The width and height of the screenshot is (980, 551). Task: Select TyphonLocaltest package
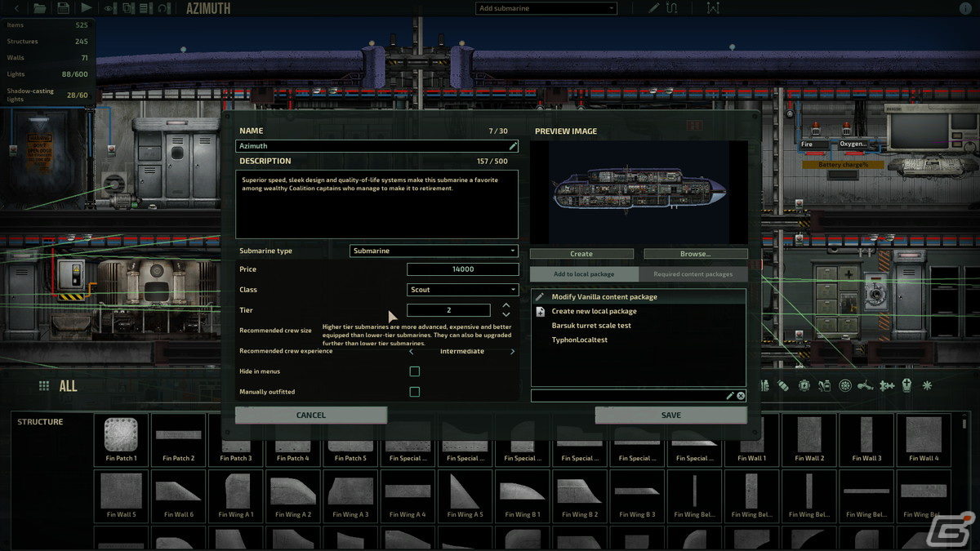pos(639,340)
